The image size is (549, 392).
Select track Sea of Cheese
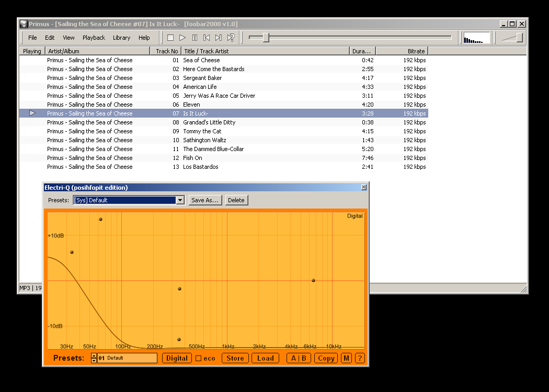click(223, 60)
